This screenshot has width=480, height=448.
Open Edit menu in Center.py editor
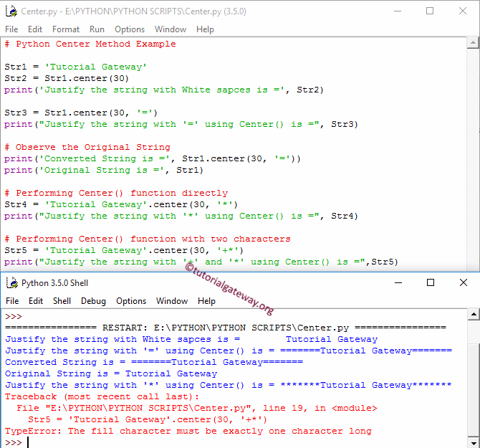[35, 29]
